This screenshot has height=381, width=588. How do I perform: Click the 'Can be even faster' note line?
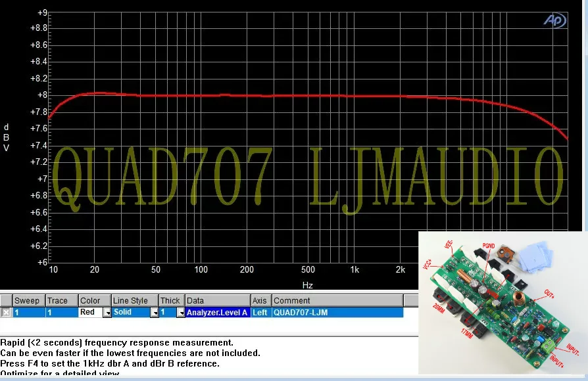coord(130,353)
